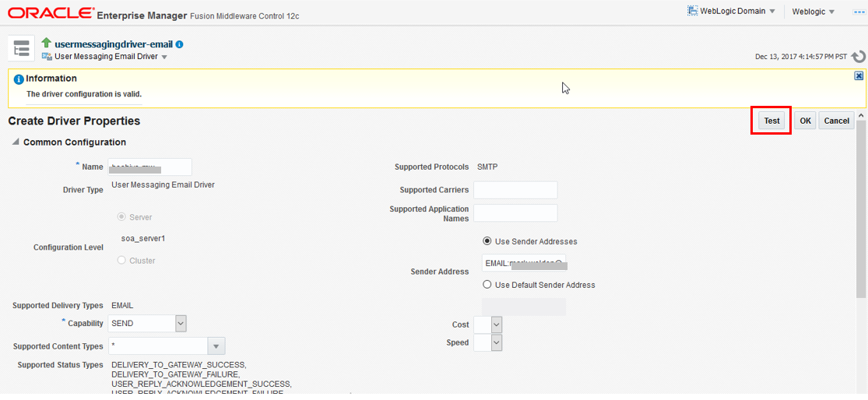Click the Test button
This screenshot has height=400, width=868.
coord(771,121)
